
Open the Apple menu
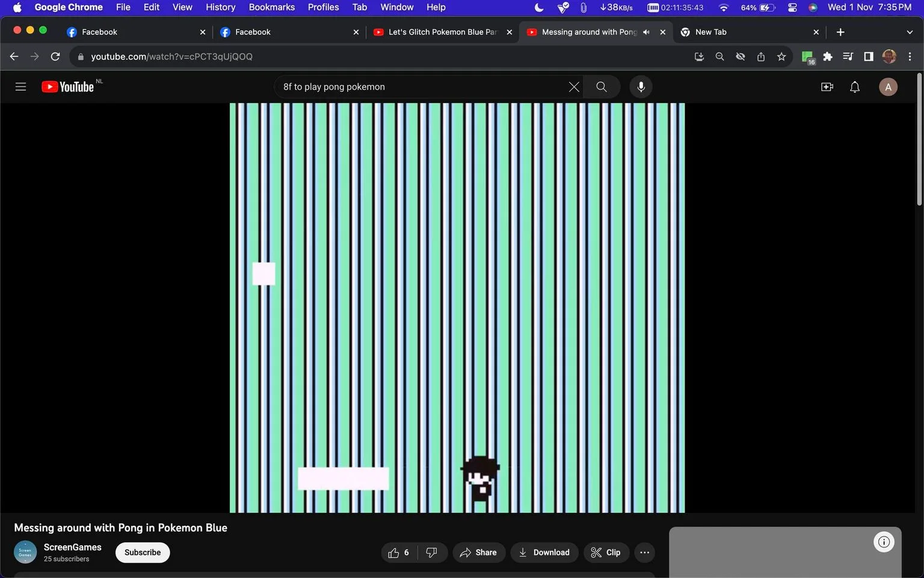click(17, 7)
